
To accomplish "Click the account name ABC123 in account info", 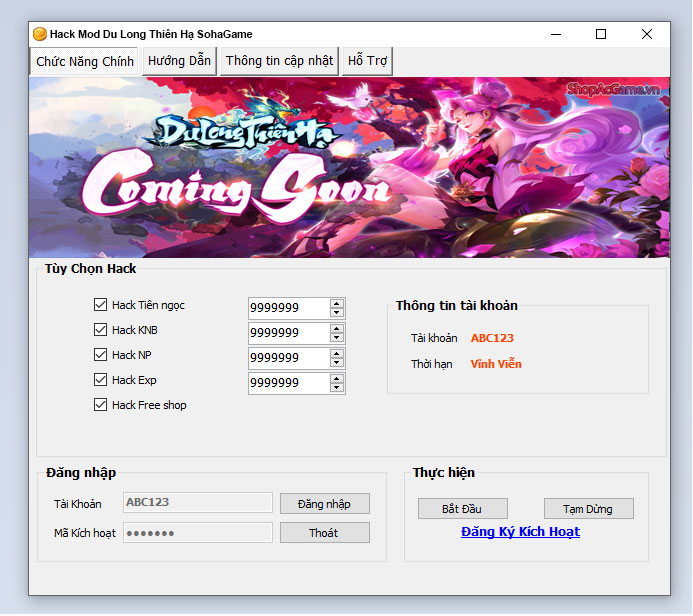I will point(492,338).
